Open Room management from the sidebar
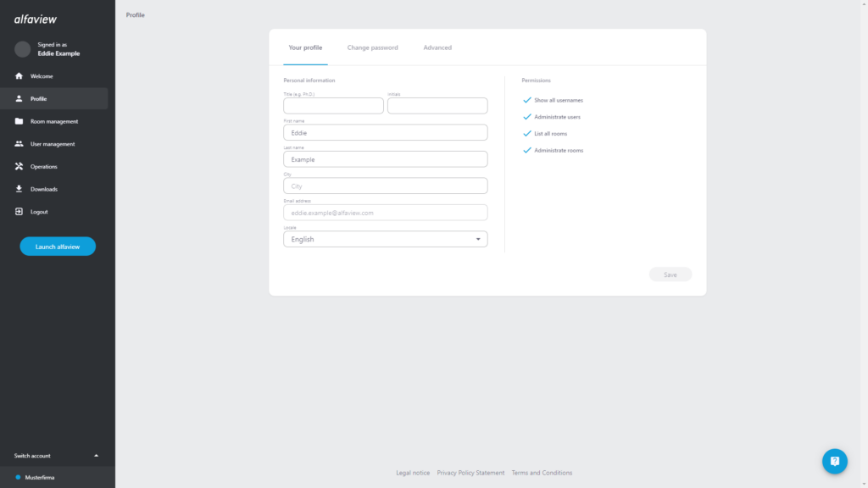 18,121
